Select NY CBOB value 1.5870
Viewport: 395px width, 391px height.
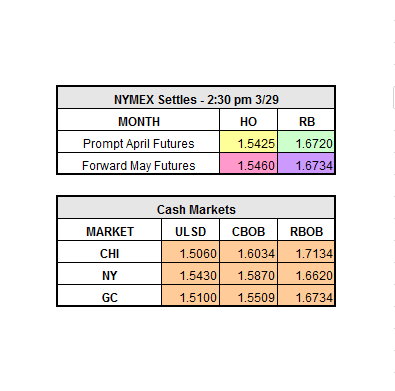click(x=248, y=275)
